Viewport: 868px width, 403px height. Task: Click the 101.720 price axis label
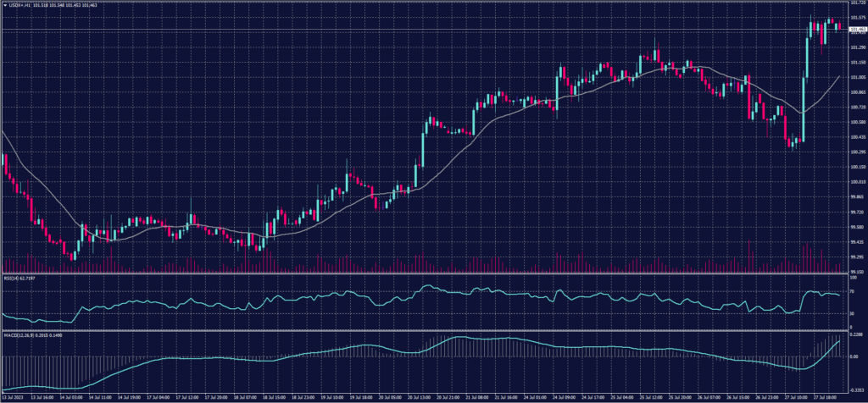tap(855, 4)
